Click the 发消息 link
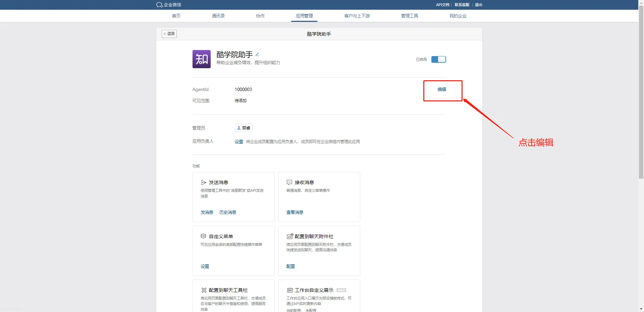Screen dimensions: 644x312 pos(207,212)
